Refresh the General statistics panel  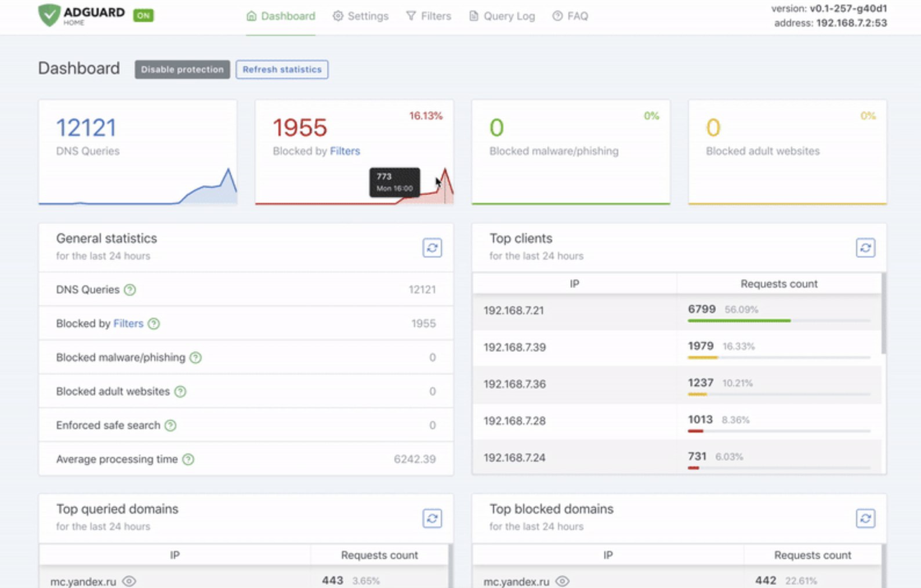click(x=432, y=248)
